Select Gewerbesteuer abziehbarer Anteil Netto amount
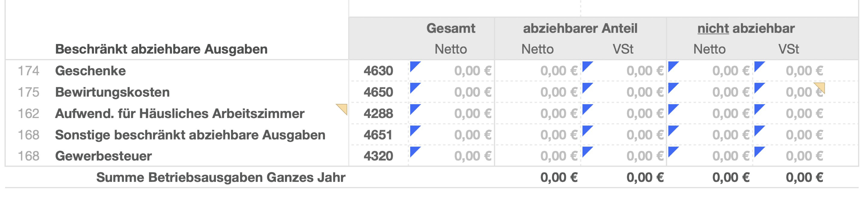The image size is (868, 212). (x=558, y=156)
